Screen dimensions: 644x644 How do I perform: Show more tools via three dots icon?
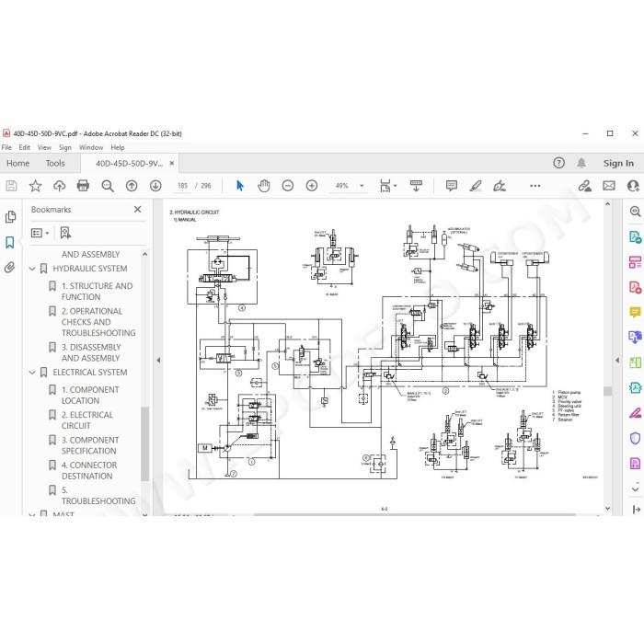[x=535, y=186]
